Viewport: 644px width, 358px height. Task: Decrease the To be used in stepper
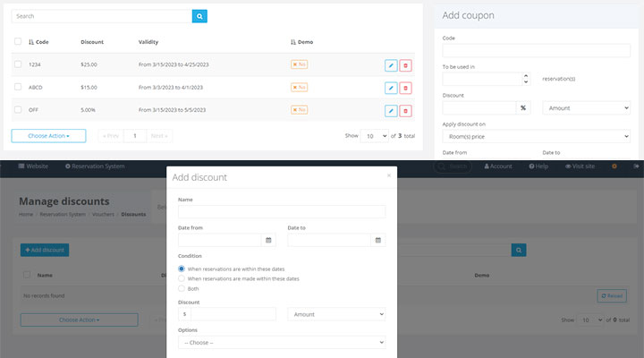[x=526, y=81]
